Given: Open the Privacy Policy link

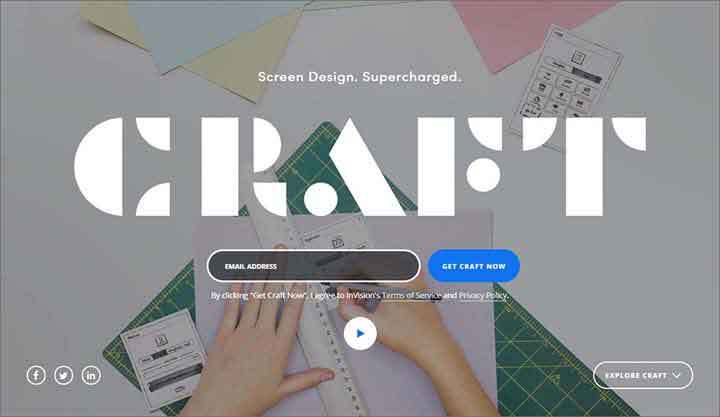Looking at the screenshot, I should click(483, 295).
